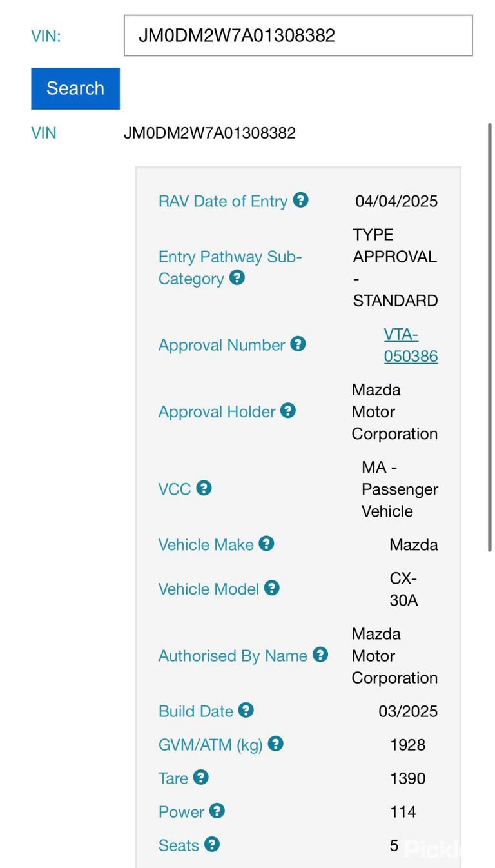Open approval link VTA-050386
This screenshot has width=495, height=868.
(411, 345)
